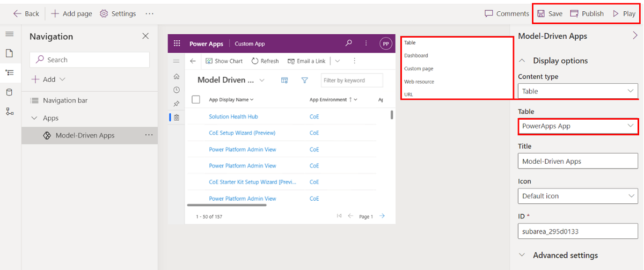
Task: Click the grid horizontal scrollbar
Action: [226, 205]
